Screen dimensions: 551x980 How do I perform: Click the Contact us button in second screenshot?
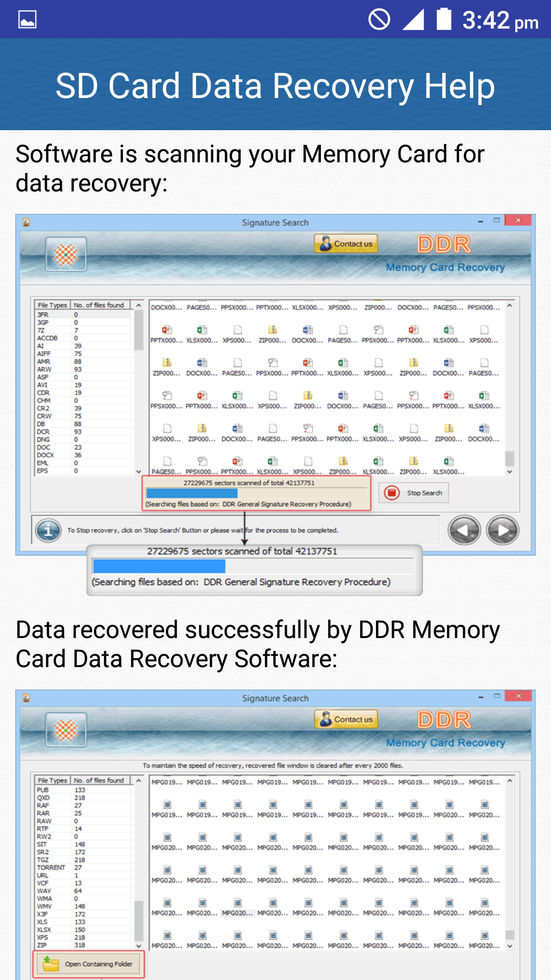[x=346, y=719]
